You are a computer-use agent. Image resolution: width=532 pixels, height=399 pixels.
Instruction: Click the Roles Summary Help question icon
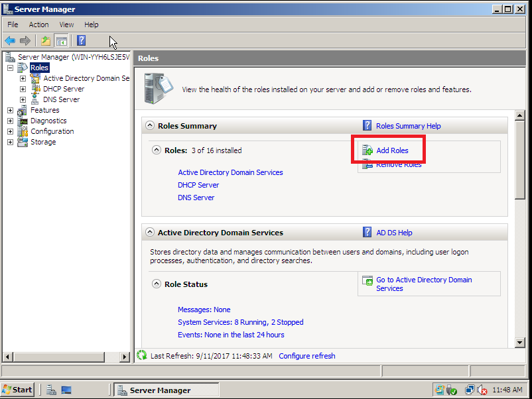[x=367, y=125]
